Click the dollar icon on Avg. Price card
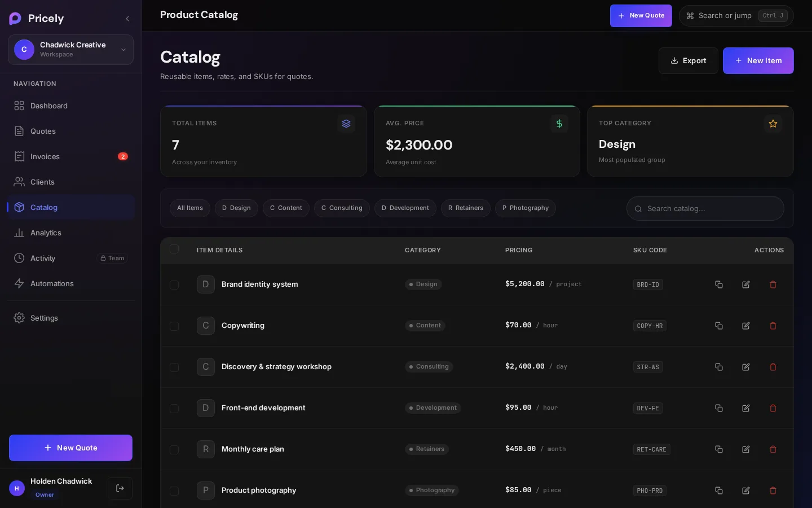This screenshot has width=812, height=508. pyautogui.click(x=559, y=124)
